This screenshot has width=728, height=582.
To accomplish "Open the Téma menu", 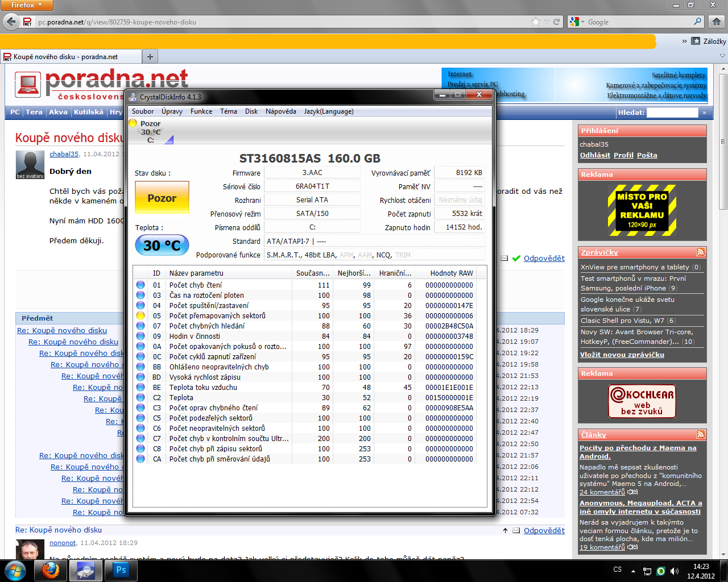I will (229, 111).
